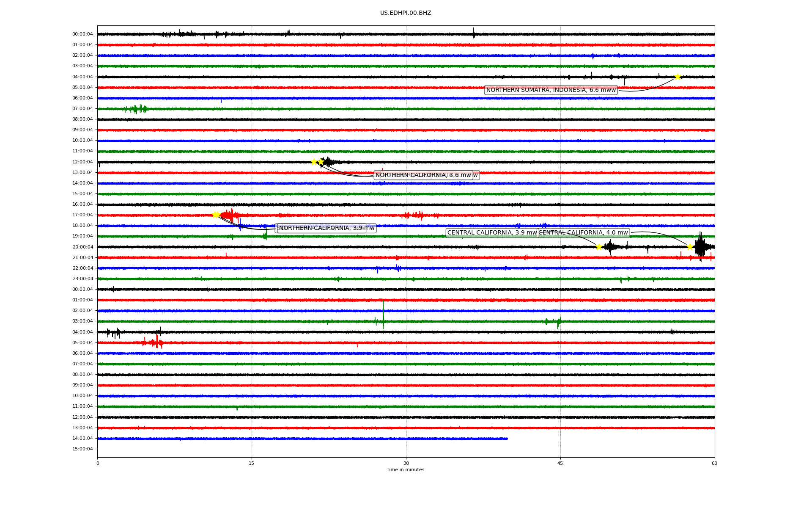The width and height of the screenshot is (812, 508).
Task: Click the star for Central California 3.9 event
Action: [x=599, y=247]
